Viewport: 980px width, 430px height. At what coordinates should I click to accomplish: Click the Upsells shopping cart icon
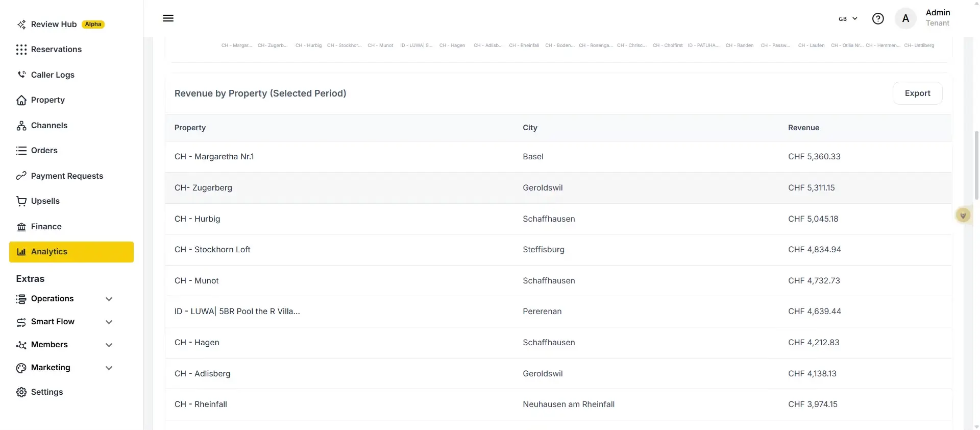coord(21,201)
